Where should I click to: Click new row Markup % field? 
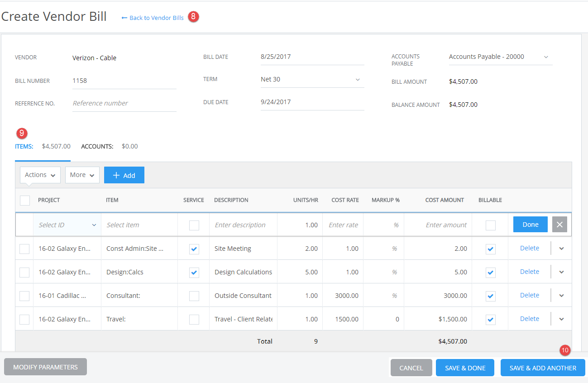(x=384, y=225)
